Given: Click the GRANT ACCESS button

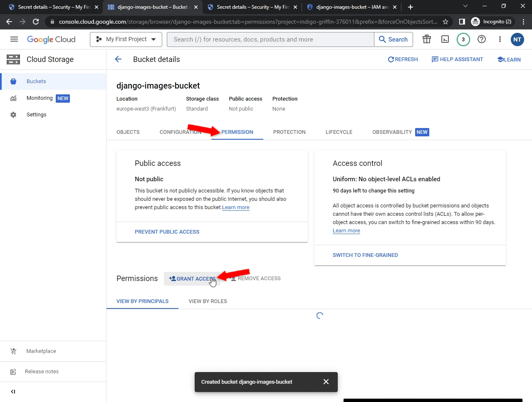Looking at the screenshot, I should tap(192, 279).
